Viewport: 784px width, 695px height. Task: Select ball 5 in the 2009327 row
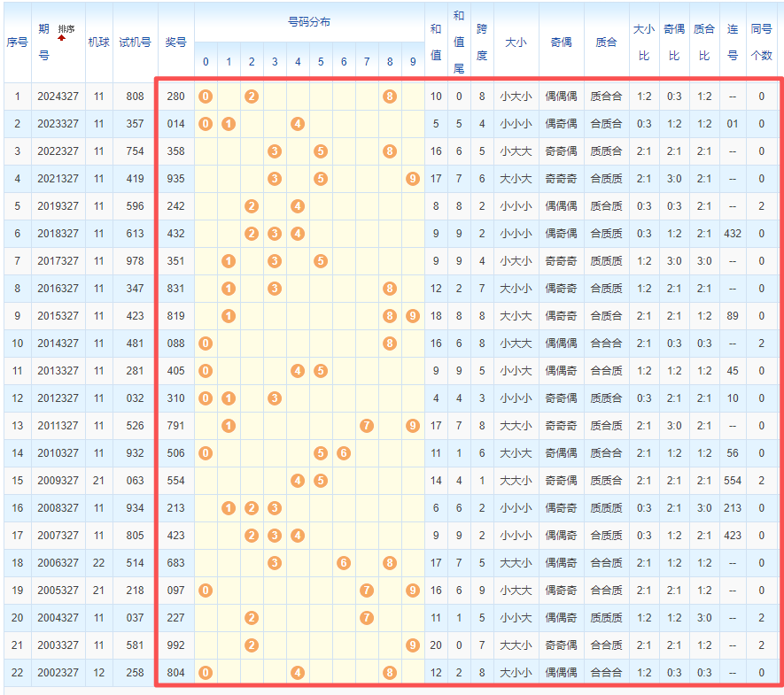point(321,481)
